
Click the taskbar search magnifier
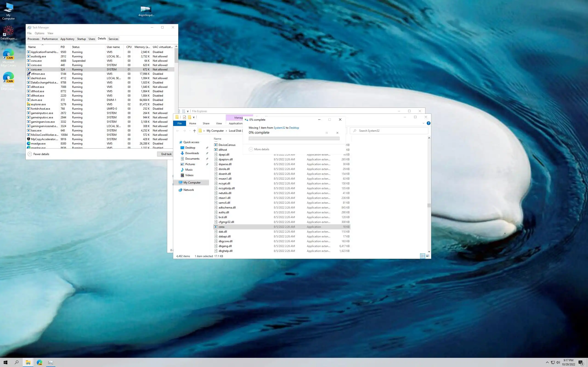17,362
